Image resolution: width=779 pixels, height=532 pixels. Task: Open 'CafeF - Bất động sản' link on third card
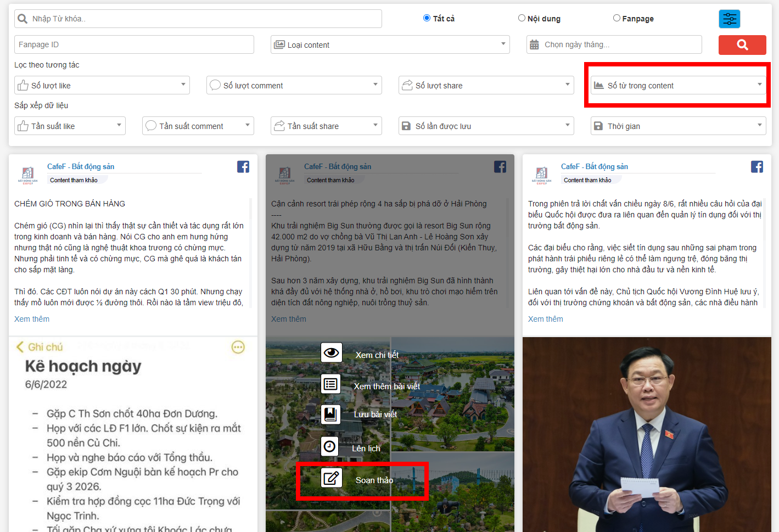[x=595, y=166]
